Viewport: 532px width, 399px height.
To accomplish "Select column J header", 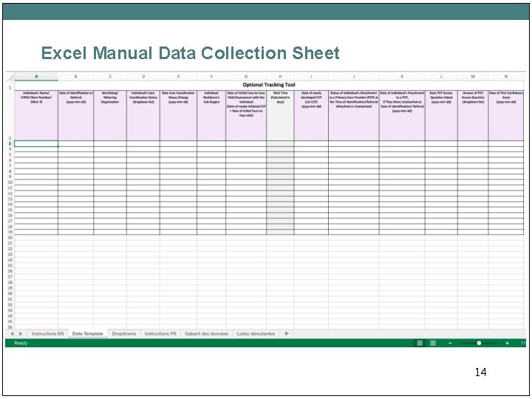I will point(353,77).
